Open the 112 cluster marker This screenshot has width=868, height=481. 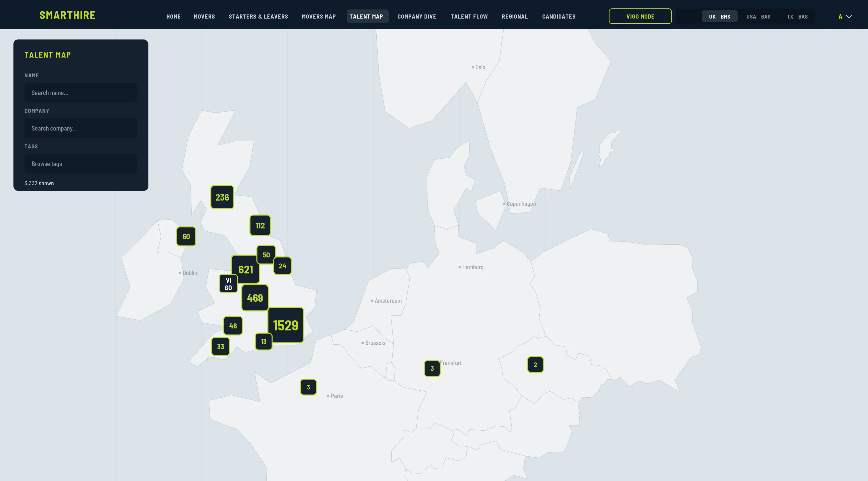[260, 226]
